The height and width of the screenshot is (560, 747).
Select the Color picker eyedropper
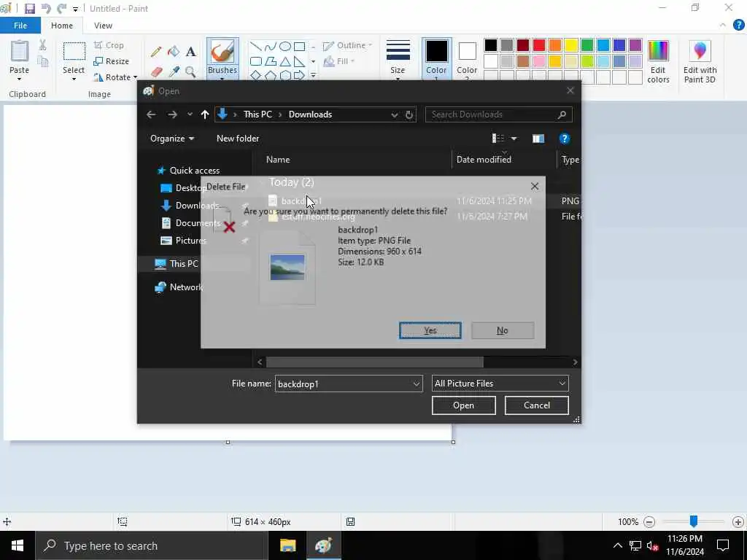(174, 72)
